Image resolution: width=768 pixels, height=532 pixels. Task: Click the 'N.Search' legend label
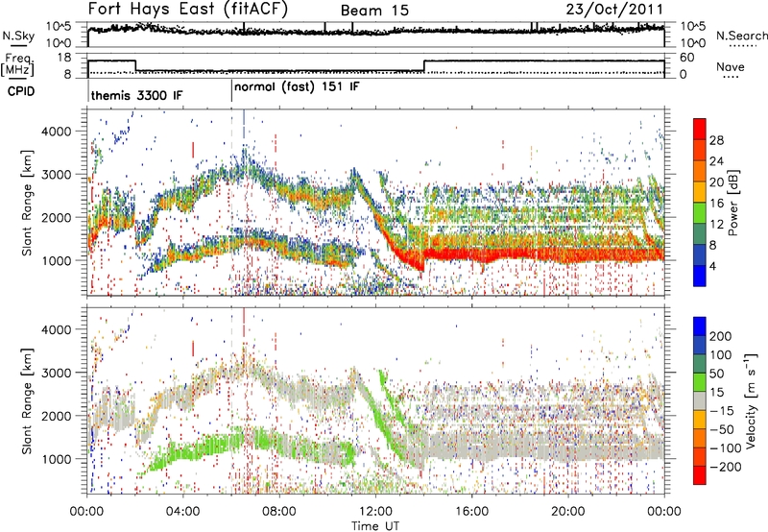click(741, 36)
